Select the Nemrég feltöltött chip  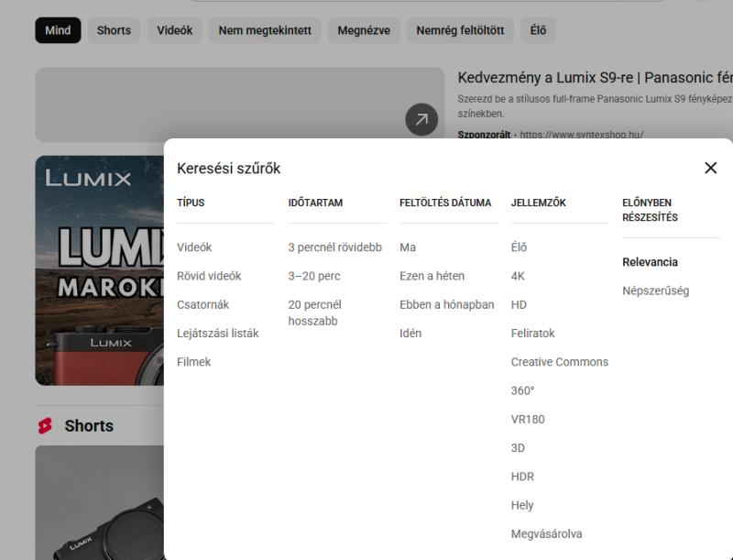coord(460,30)
